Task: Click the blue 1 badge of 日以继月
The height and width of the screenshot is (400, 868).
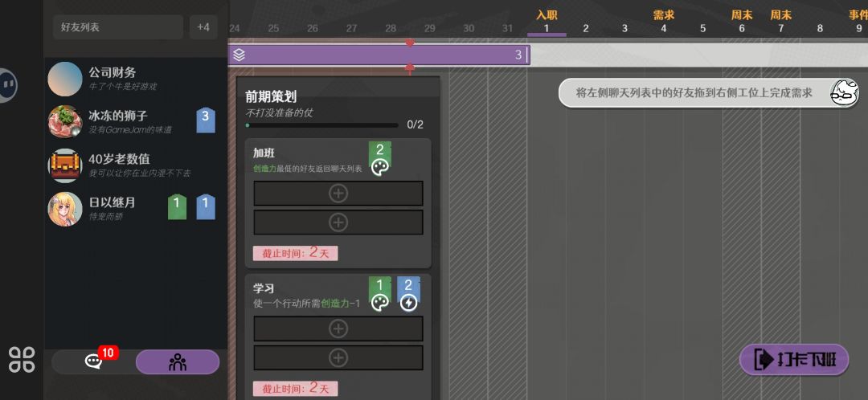Action: pyautogui.click(x=206, y=207)
